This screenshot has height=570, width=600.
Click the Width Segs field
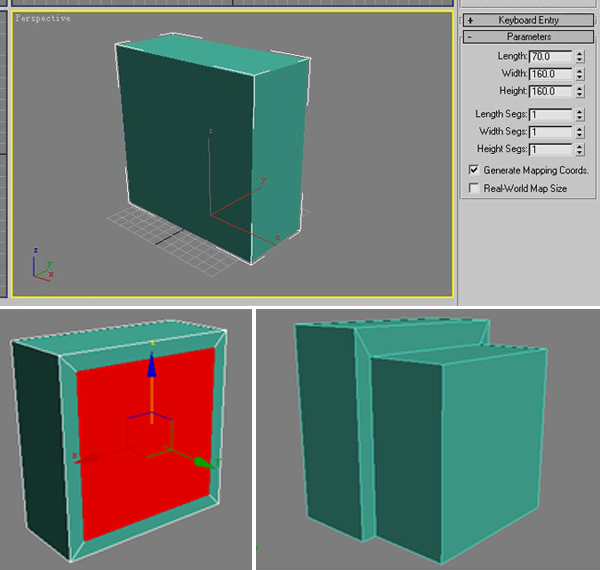coord(551,132)
